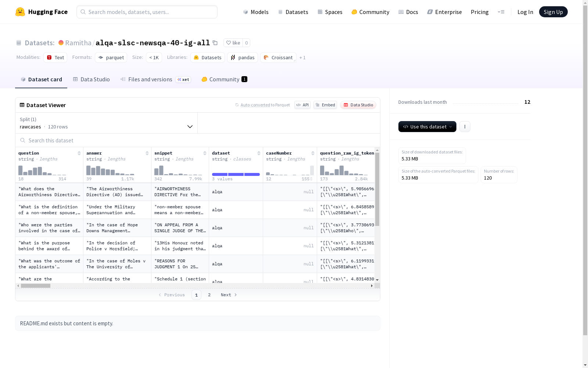The height and width of the screenshot is (368, 588).
Task: Click the horizontal scrollbar of the table
Action: click(36, 286)
